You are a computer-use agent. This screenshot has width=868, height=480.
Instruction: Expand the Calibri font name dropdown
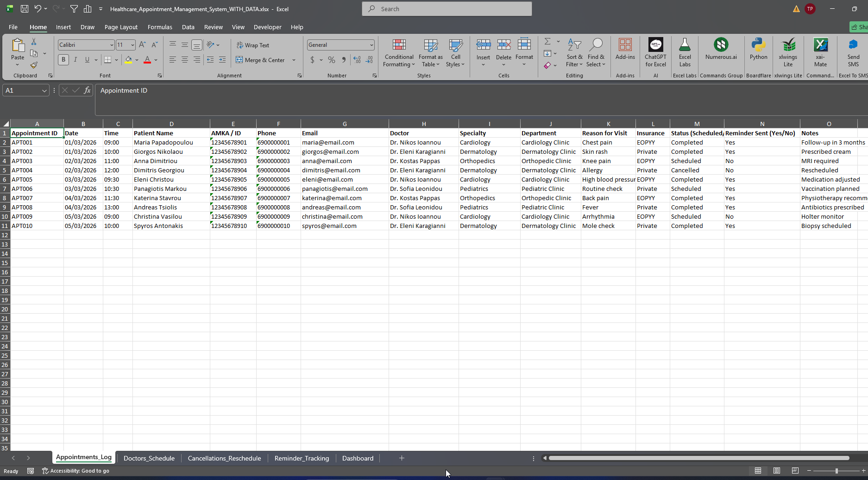(112, 45)
